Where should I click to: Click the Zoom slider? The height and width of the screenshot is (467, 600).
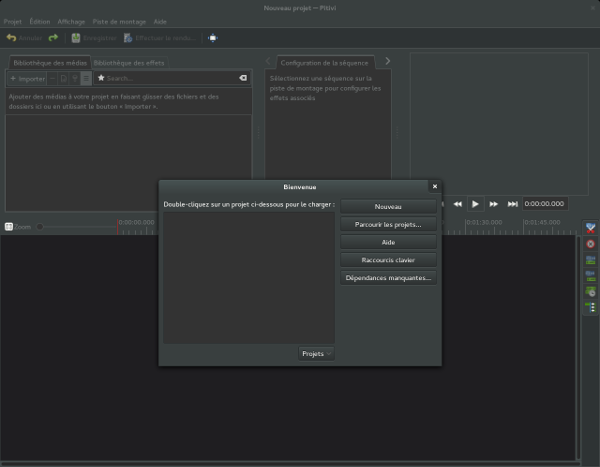tap(40, 227)
